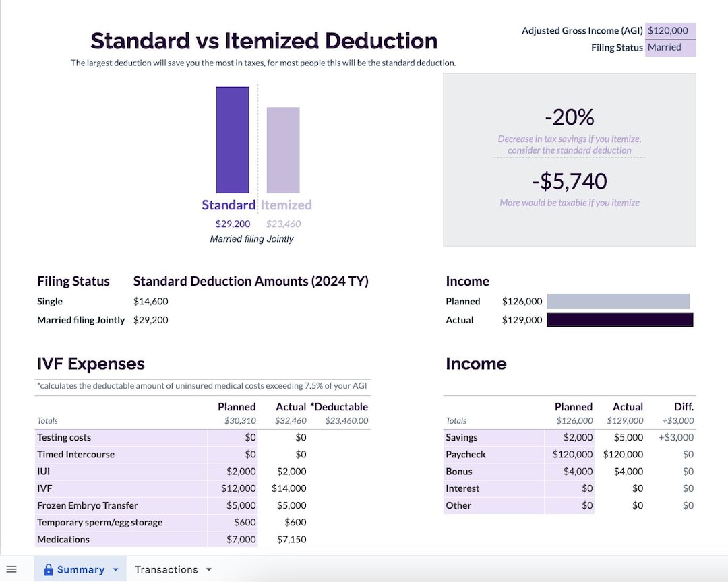Select the Temporary sperm/egg storage row

100,522
